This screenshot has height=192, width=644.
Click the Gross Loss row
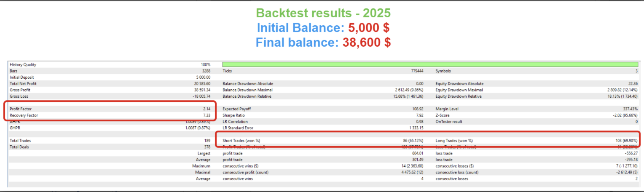(x=110, y=96)
